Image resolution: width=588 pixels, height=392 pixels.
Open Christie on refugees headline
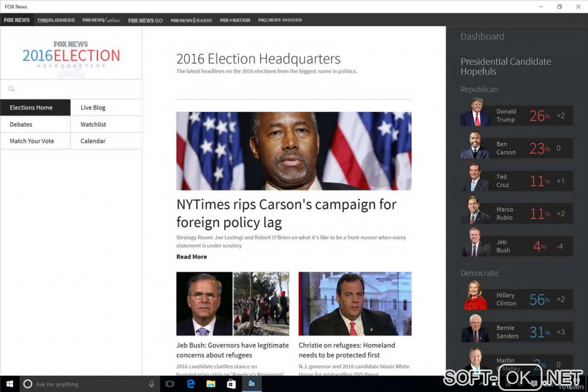(x=347, y=350)
